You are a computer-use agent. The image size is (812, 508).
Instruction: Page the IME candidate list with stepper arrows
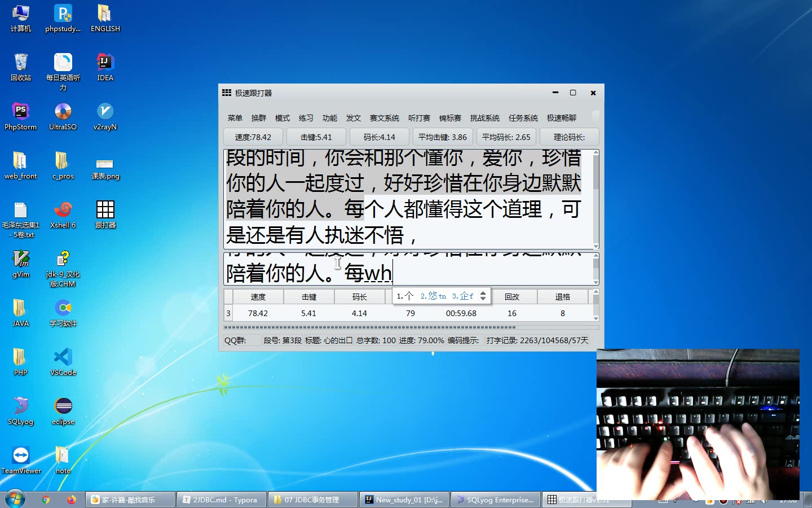[483, 296]
